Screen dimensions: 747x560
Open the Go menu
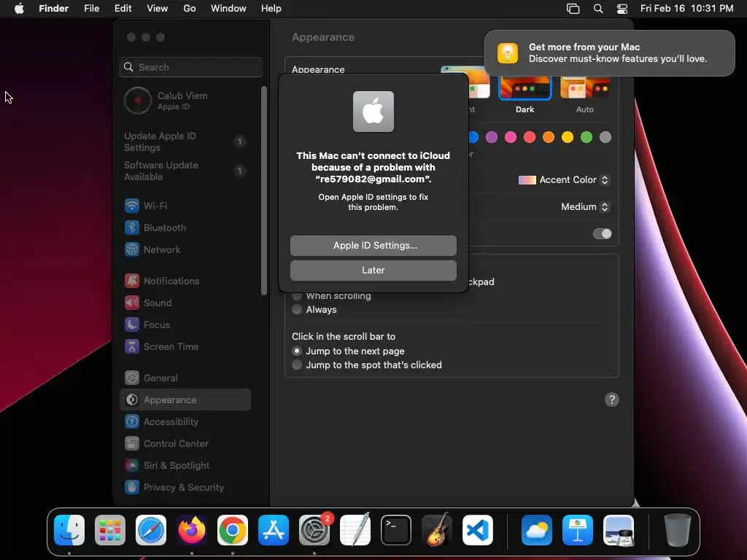pos(190,8)
